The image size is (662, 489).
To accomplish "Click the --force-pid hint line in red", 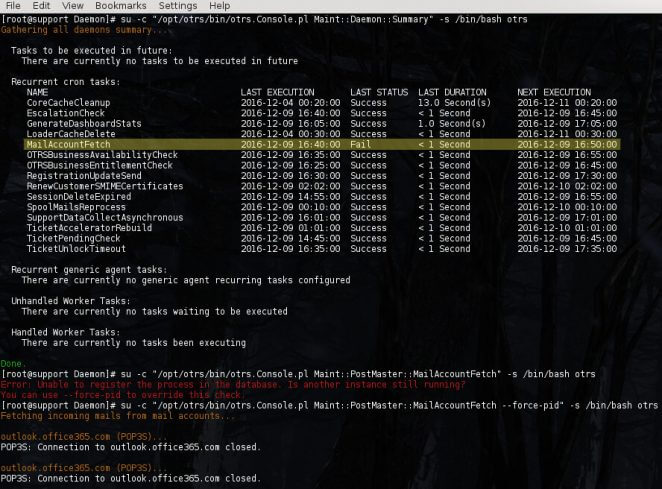I will (x=121, y=395).
